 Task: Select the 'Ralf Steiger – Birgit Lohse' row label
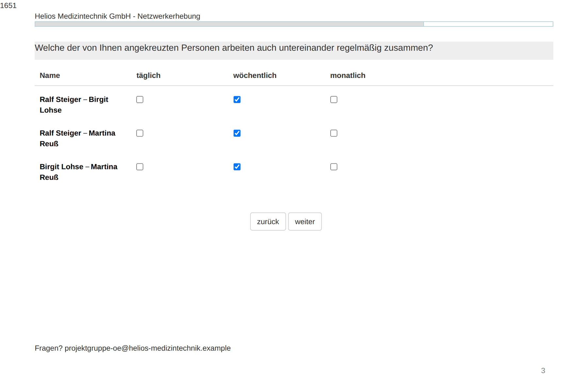74,105
